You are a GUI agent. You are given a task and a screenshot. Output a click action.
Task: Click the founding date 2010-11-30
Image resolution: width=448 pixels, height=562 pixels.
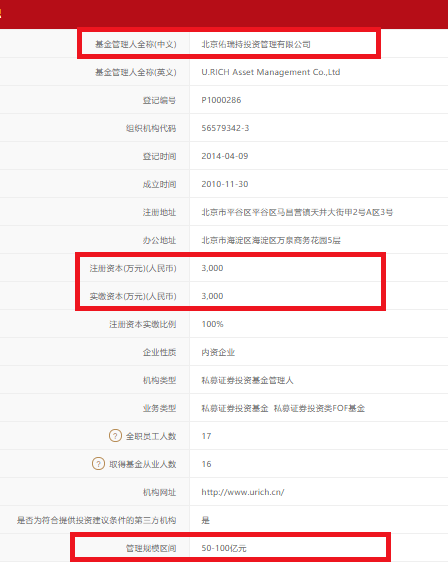click(x=225, y=184)
